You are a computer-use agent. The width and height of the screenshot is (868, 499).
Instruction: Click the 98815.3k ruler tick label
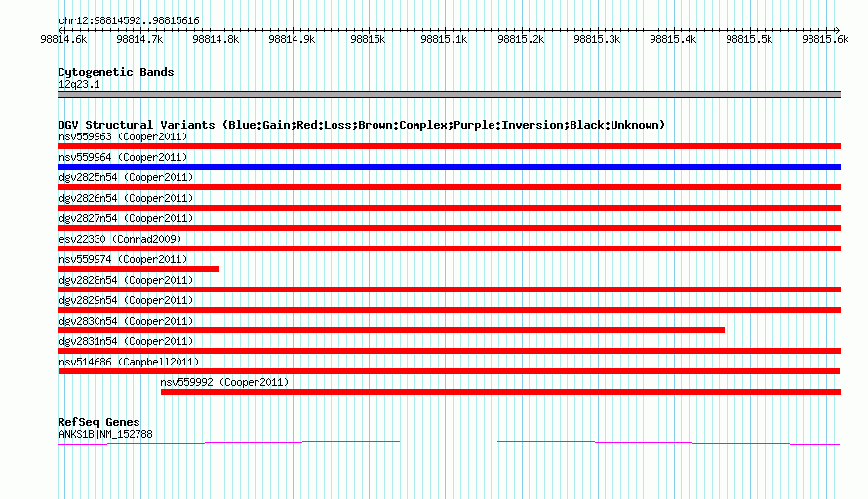597,39
